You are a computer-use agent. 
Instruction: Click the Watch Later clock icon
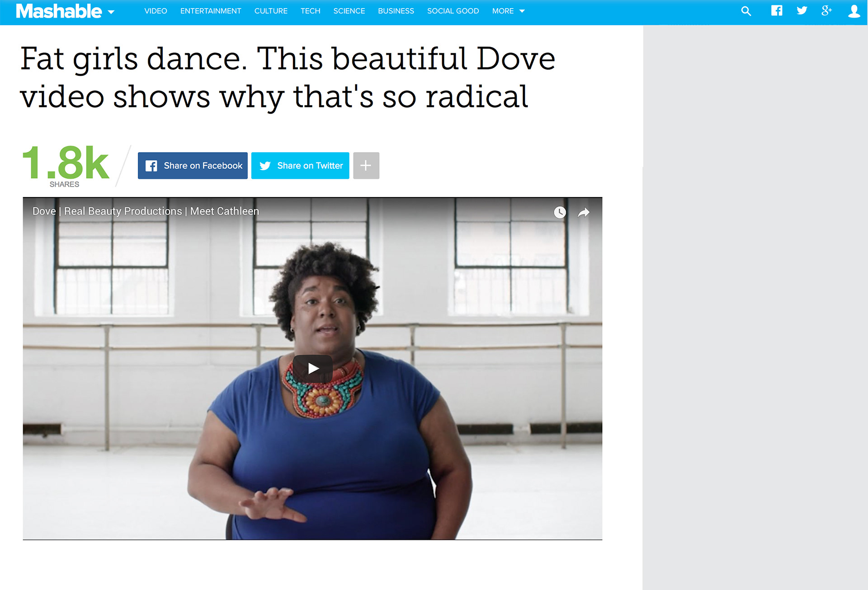pos(560,212)
